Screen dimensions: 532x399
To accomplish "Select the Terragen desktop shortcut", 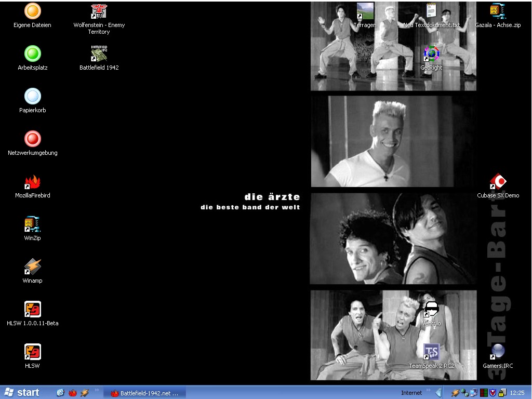I will (x=365, y=16).
